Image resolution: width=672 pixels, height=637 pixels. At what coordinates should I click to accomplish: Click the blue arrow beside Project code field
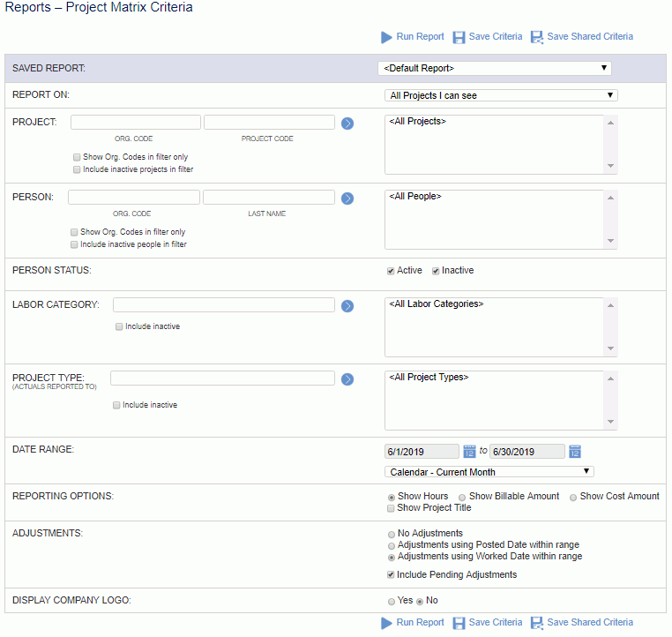tap(347, 124)
